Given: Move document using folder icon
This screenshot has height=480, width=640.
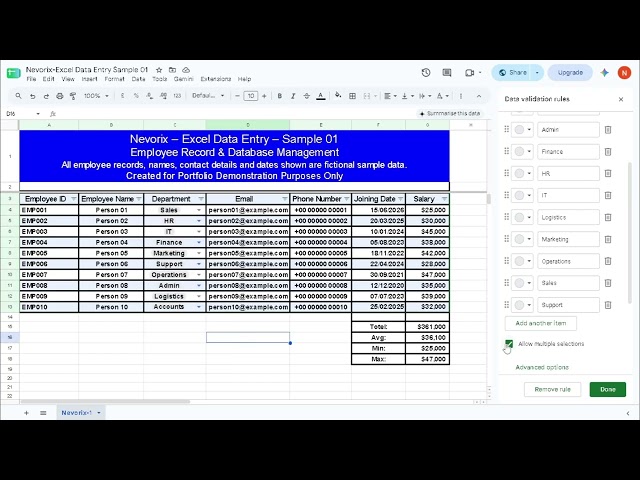Looking at the screenshot, I should click(173, 70).
